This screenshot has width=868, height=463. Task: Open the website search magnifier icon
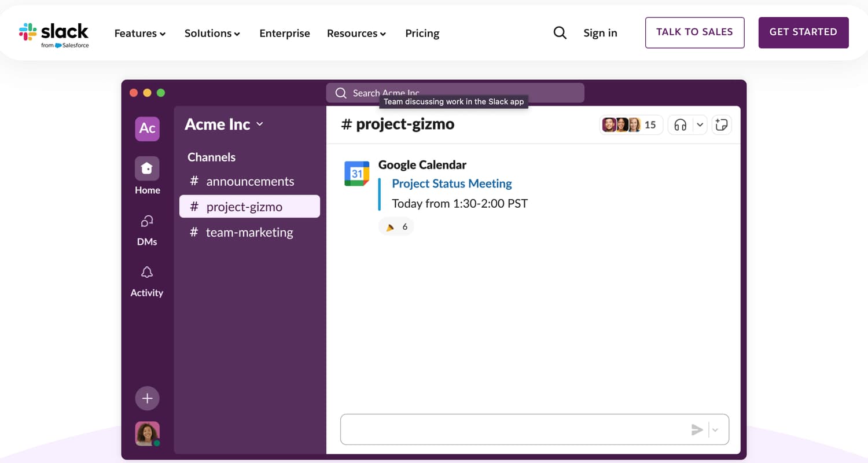560,33
